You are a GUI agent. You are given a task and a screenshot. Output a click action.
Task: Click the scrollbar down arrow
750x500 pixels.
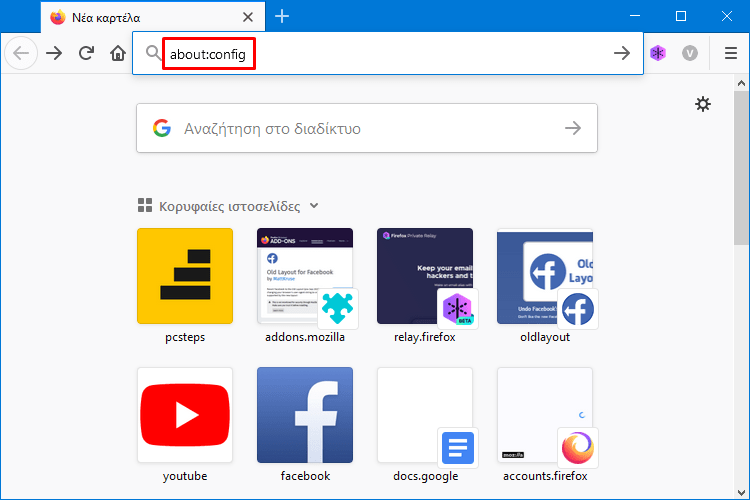741,492
